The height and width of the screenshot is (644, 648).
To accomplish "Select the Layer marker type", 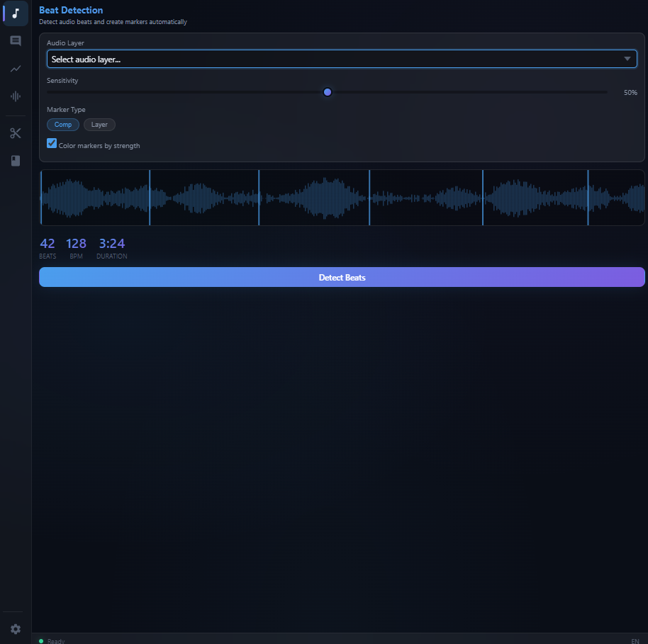I will [99, 125].
